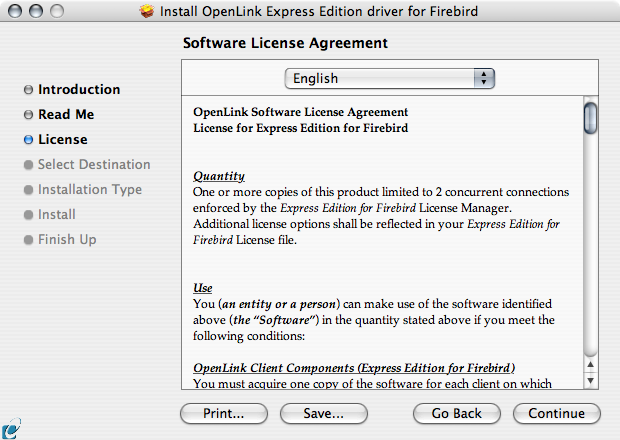Image resolution: width=620 pixels, height=440 pixels.
Task: Click the Print... button
Action: tap(224, 413)
